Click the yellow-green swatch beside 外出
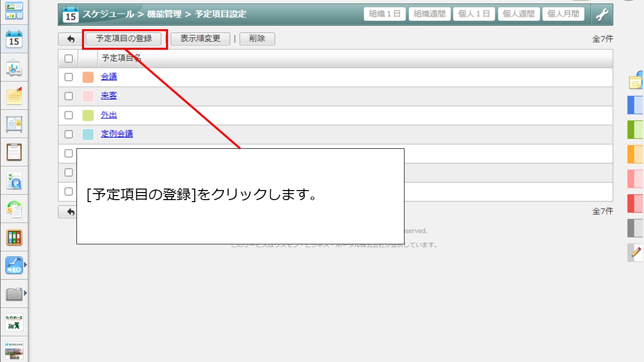644x362 pixels. [88, 115]
